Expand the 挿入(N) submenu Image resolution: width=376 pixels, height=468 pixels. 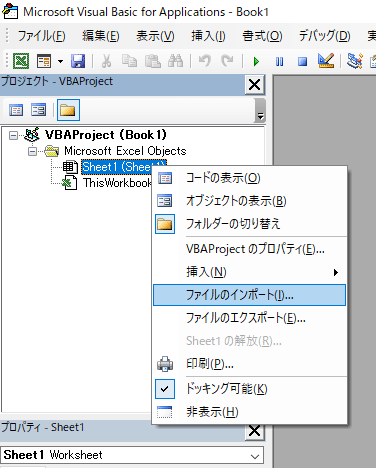pyautogui.click(x=249, y=272)
